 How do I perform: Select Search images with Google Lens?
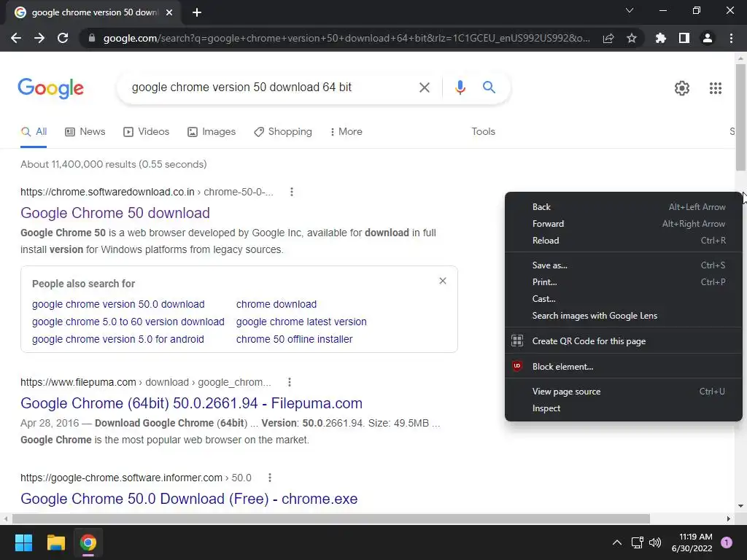point(624,316)
